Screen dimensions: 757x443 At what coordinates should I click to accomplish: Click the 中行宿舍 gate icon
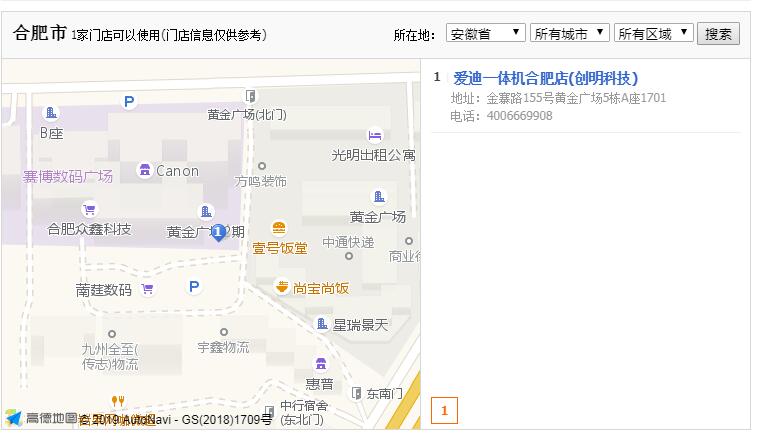(x=269, y=412)
